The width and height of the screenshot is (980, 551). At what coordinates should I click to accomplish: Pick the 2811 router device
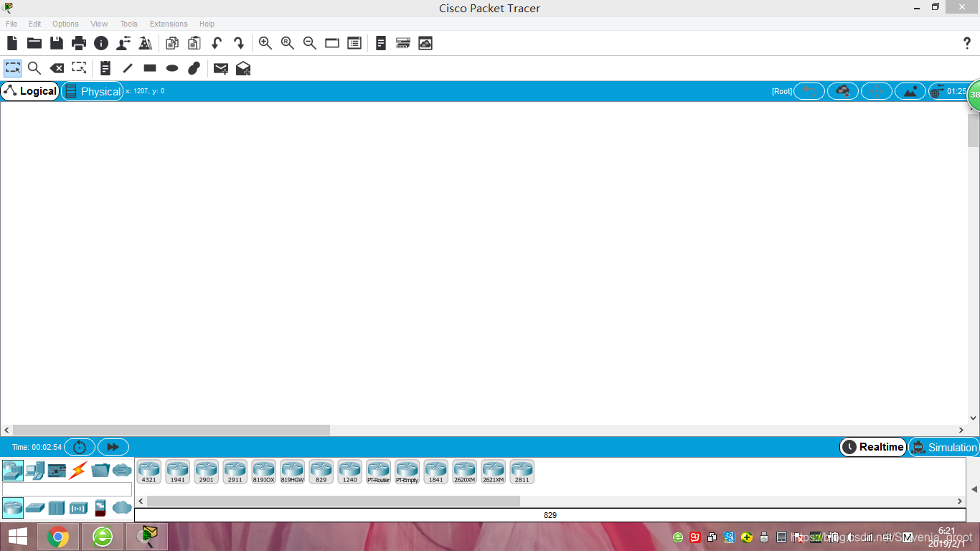coord(522,472)
